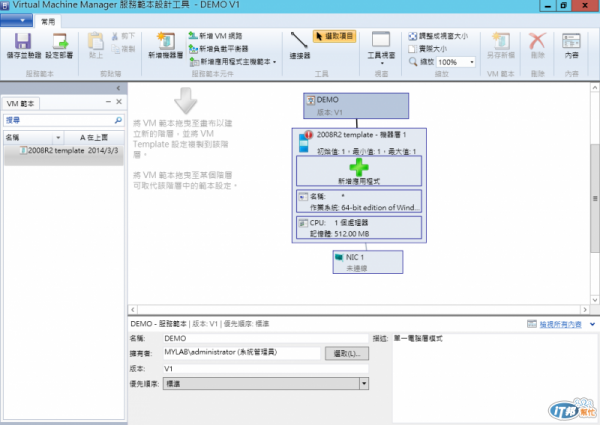Click the Version field containing V1

[x=266, y=368]
